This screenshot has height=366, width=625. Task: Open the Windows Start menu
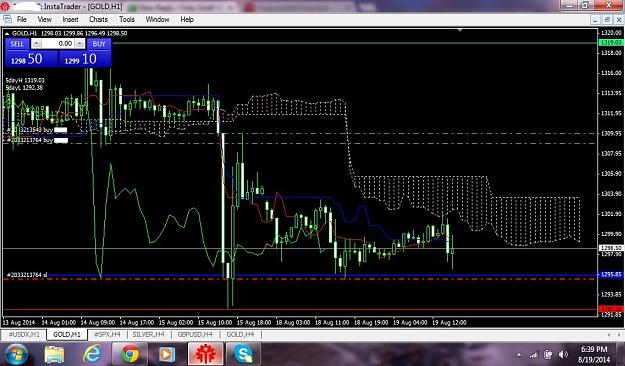pyautogui.click(x=16, y=354)
